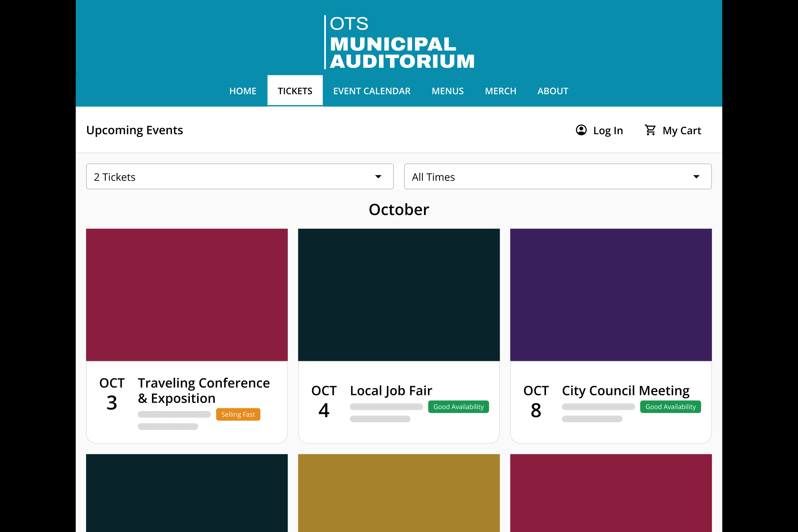Viewport: 798px width, 532px height.
Task: Click the October month heading
Action: (399, 209)
